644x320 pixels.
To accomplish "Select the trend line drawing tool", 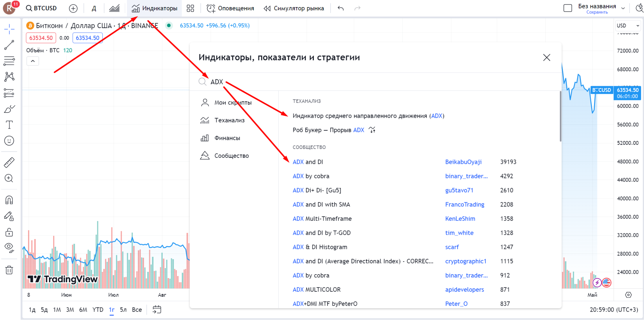I will [10, 44].
